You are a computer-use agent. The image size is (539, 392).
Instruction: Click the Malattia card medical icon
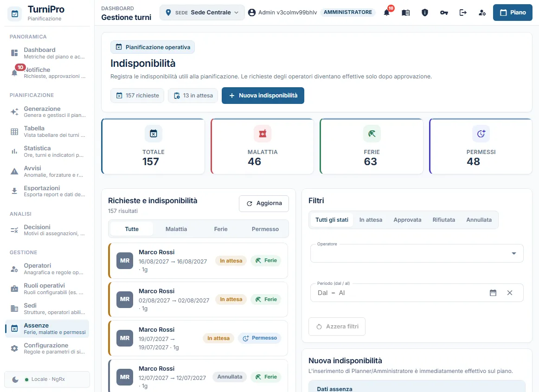pos(263,134)
